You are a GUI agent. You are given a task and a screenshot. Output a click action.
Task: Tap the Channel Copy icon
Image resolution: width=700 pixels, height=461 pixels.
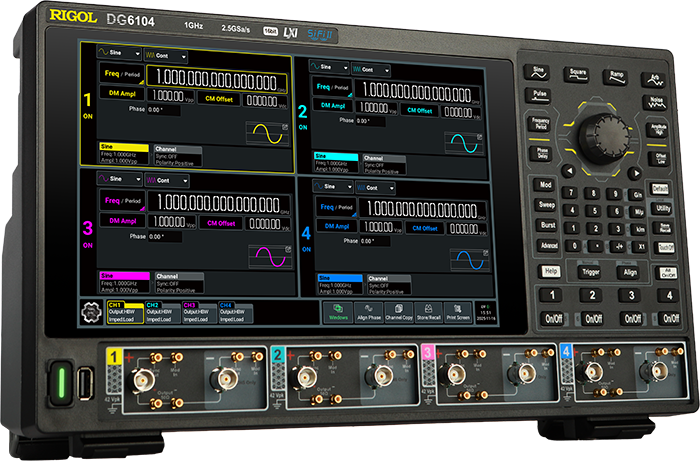[x=399, y=313]
